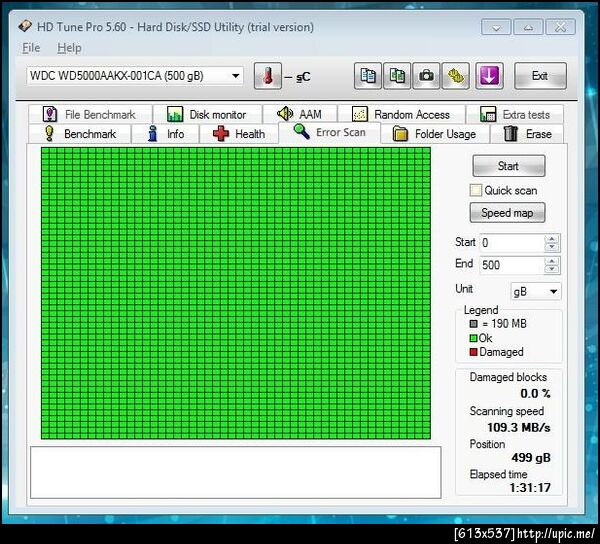Decrease the End value with down arrow
Screen dimensions: 600x544
552,269
